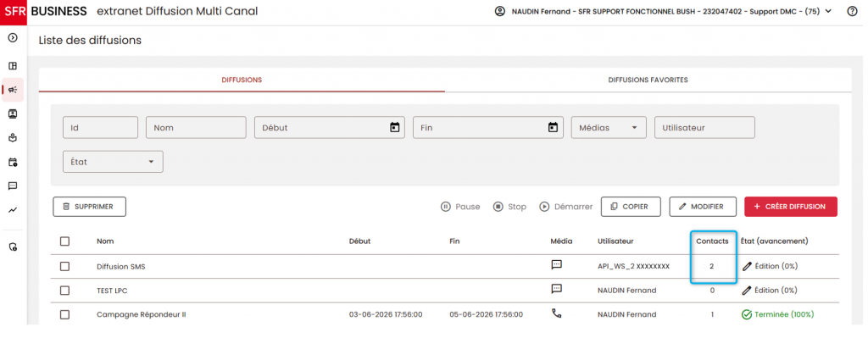Click the extranet Diffusion Multi Canal title
This screenshot has width=868, height=338.
(x=177, y=11)
